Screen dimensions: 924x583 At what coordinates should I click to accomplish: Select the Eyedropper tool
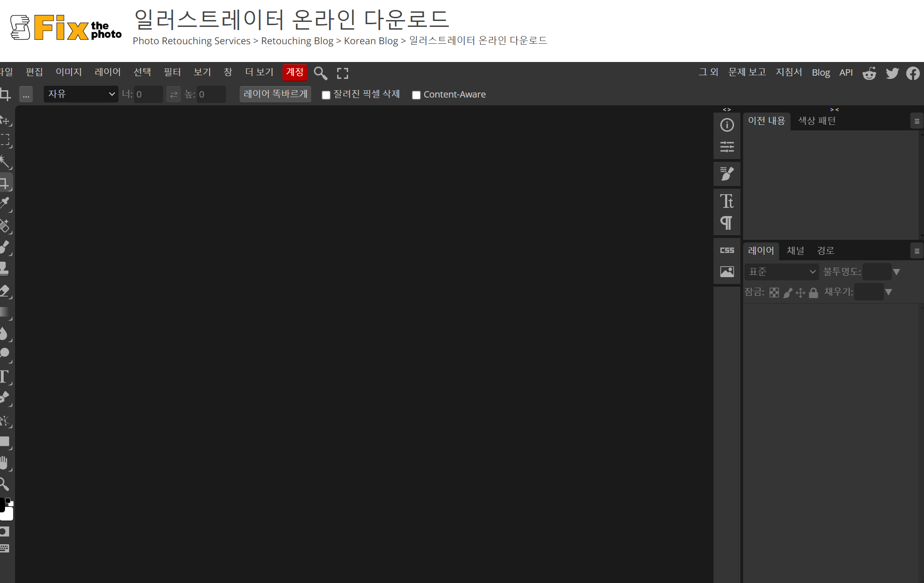tap(5, 203)
